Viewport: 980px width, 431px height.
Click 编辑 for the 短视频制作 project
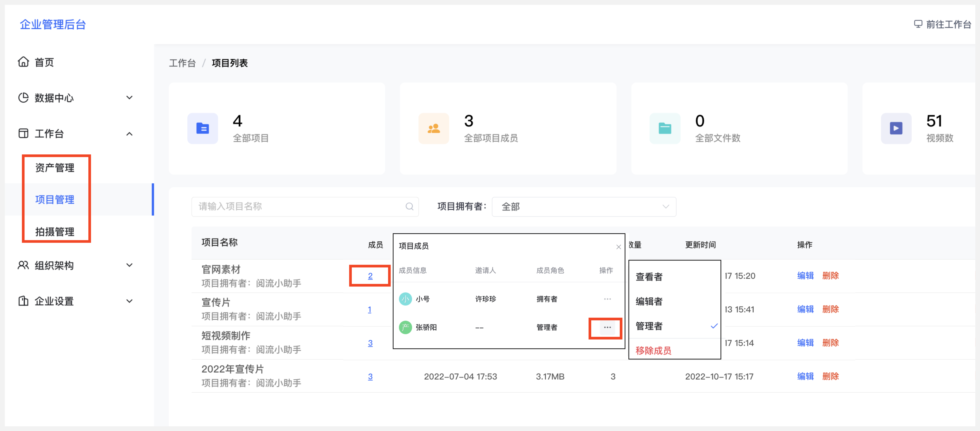[805, 342]
